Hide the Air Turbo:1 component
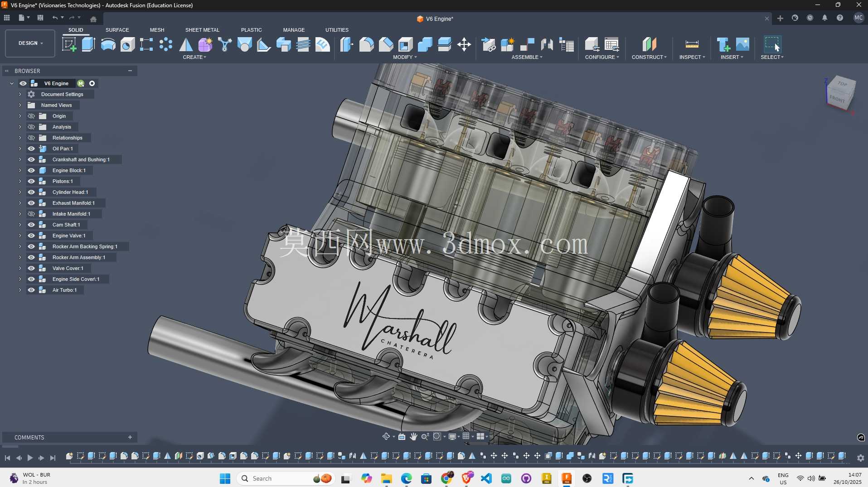 (x=31, y=290)
